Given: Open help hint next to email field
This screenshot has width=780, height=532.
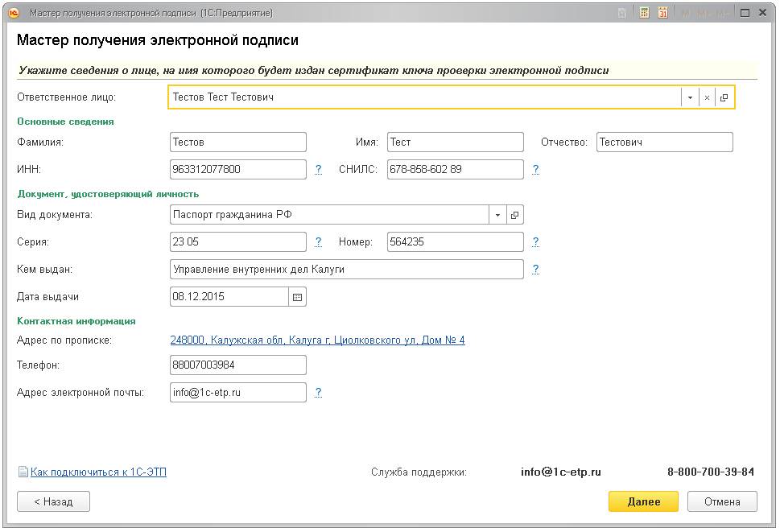Looking at the screenshot, I should [x=319, y=393].
